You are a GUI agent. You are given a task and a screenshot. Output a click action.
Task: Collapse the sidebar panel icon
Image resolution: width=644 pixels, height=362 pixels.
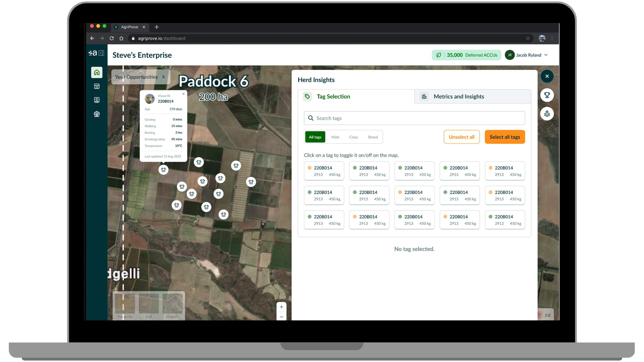tap(101, 53)
